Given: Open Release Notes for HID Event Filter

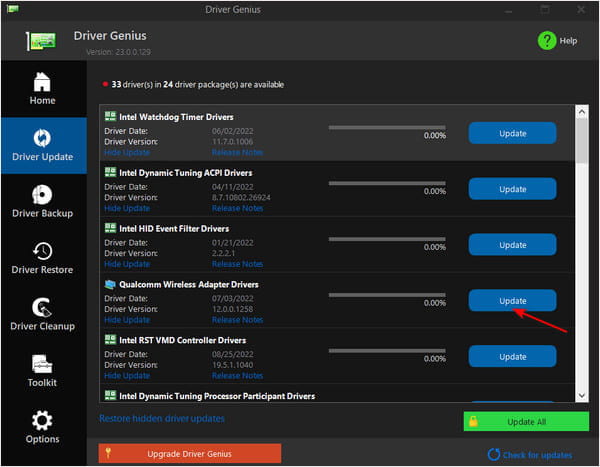Looking at the screenshot, I should tap(237, 264).
